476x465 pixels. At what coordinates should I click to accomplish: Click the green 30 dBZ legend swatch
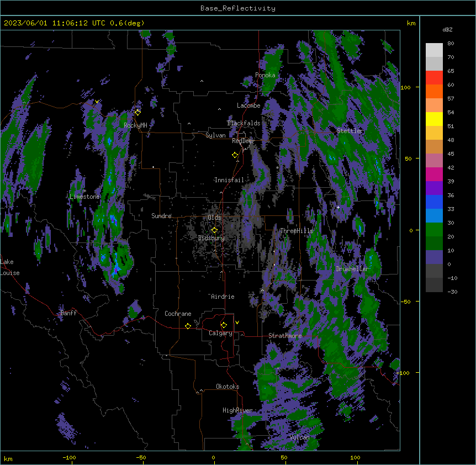pos(434,230)
